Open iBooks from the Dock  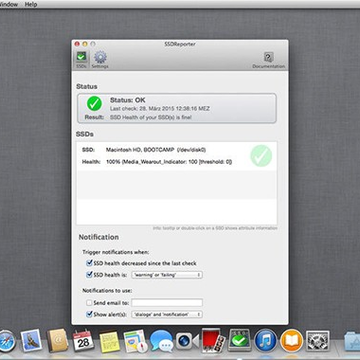pos(291,341)
